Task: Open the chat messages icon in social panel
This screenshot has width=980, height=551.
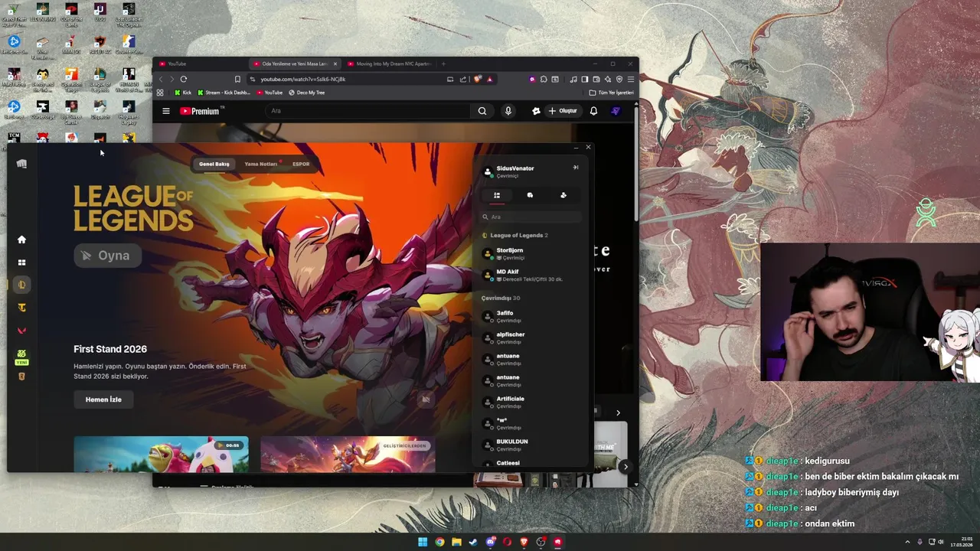Action: (530, 195)
